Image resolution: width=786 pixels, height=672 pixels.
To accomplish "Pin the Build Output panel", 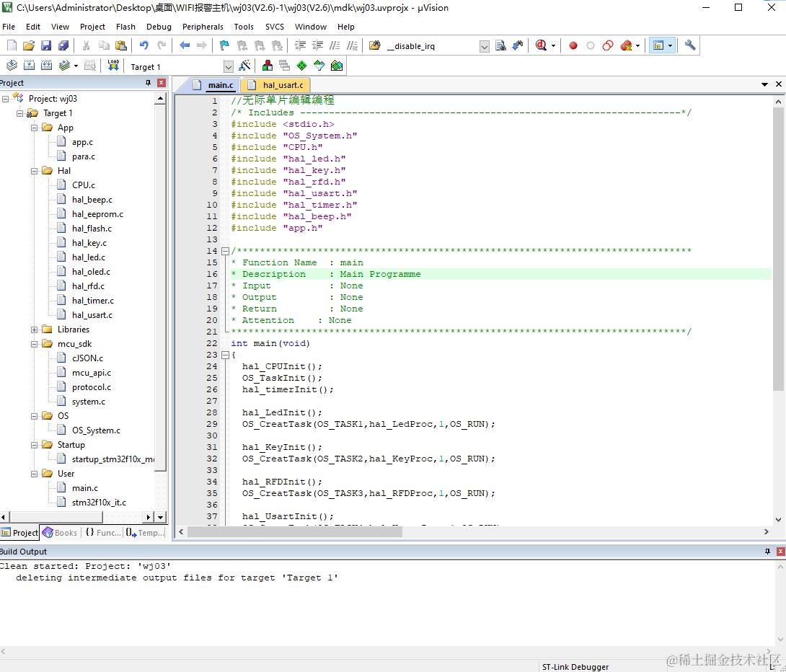I will coord(767,552).
